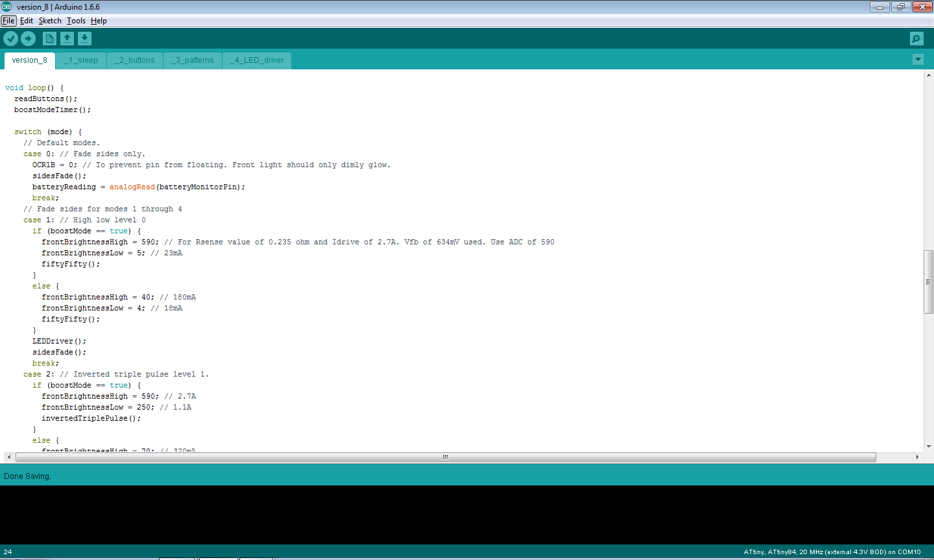Image resolution: width=934 pixels, height=560 pixels.
Task: Open the _3_patterns tab
Action: (x=193, y=60)
